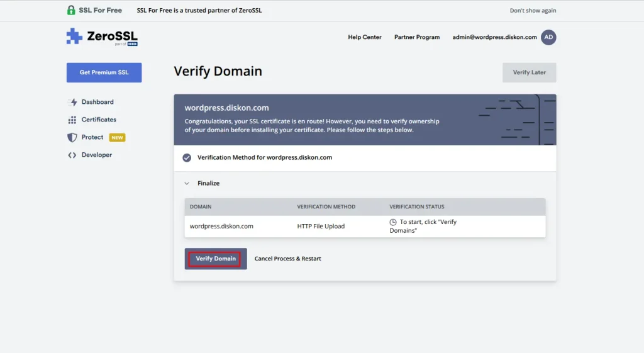Viewport: 644px width, 353px height.
Task: Click the Verify Domain button
Action: pos(216,259)
